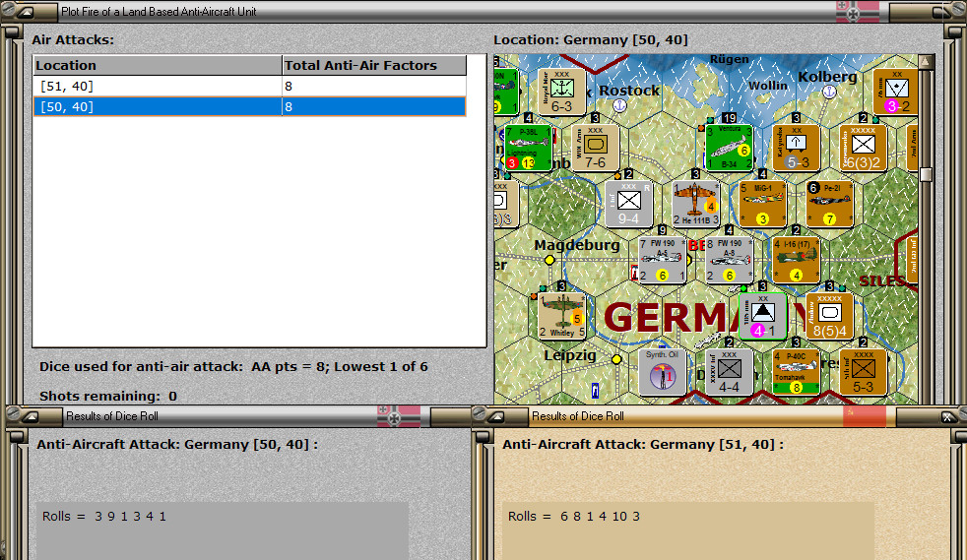The height and width of the screenshot is (560, 967).
Task: Click the map scrollbar up arrow
Action: click(926, 62)
